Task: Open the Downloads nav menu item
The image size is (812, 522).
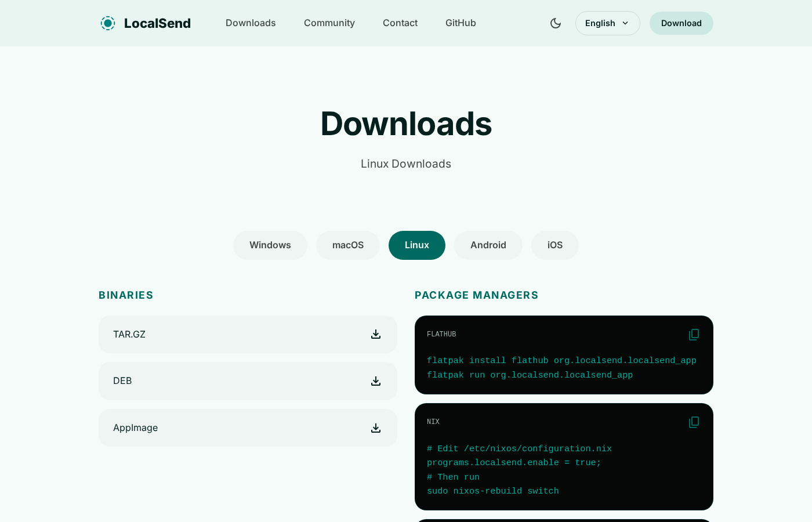Action: (x=251, y=23)
